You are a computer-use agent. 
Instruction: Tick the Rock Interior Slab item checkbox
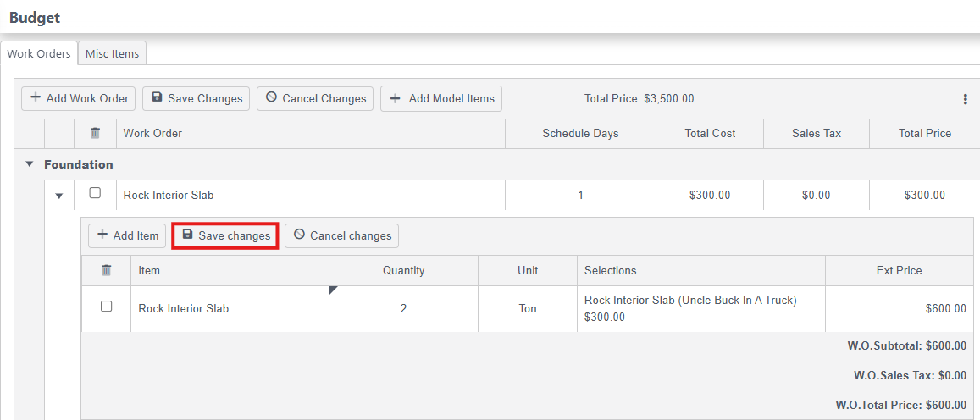pyautogui.click(x=106, y=307)
